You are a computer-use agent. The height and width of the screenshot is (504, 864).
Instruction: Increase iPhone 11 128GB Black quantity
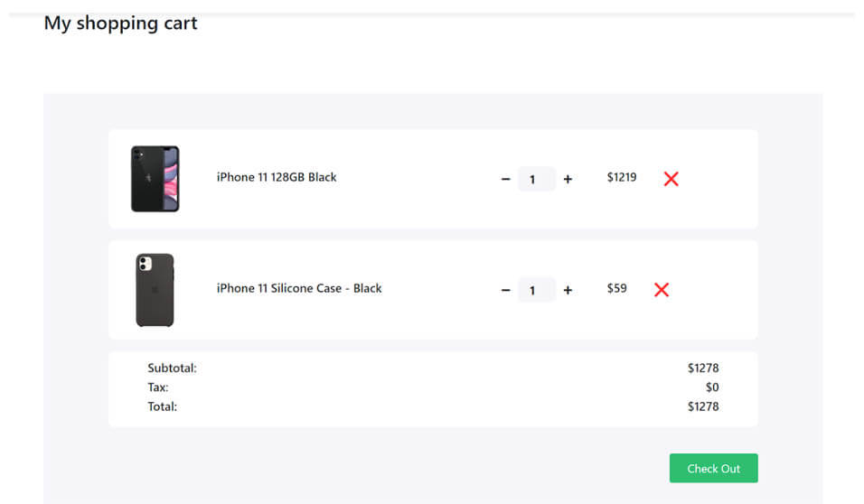pos(568,179)
